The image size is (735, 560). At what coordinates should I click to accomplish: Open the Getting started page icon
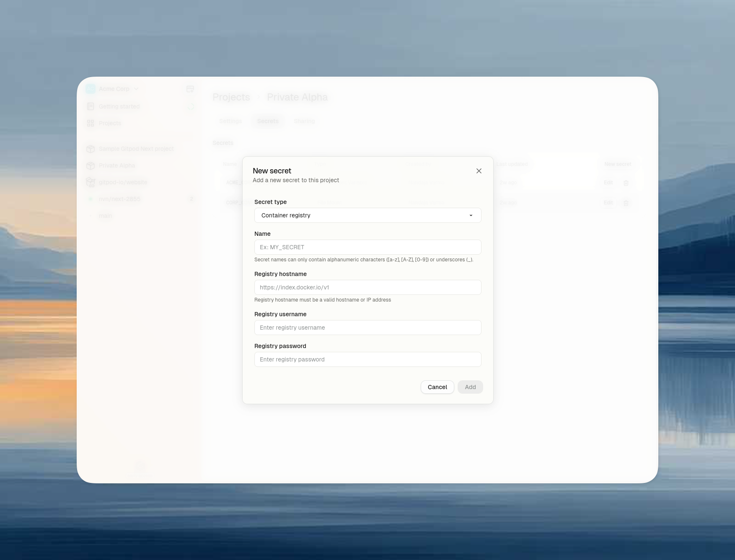click(91, 106)
